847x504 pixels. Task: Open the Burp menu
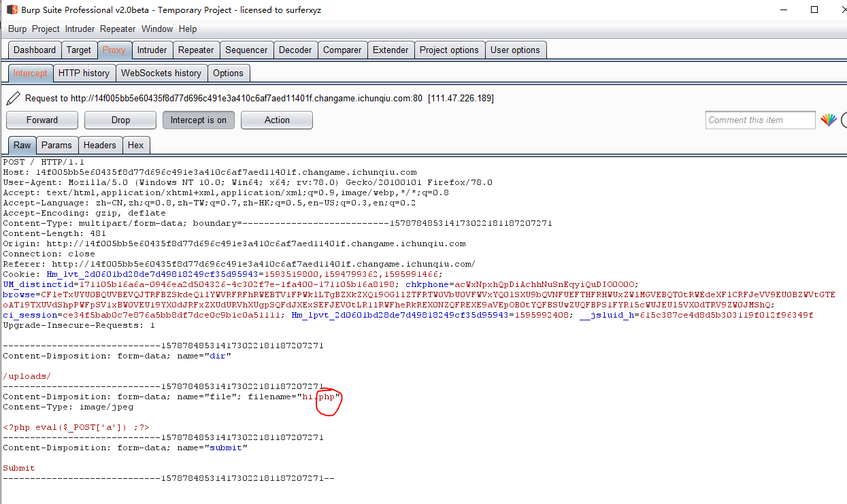click(x=18, y=29)
